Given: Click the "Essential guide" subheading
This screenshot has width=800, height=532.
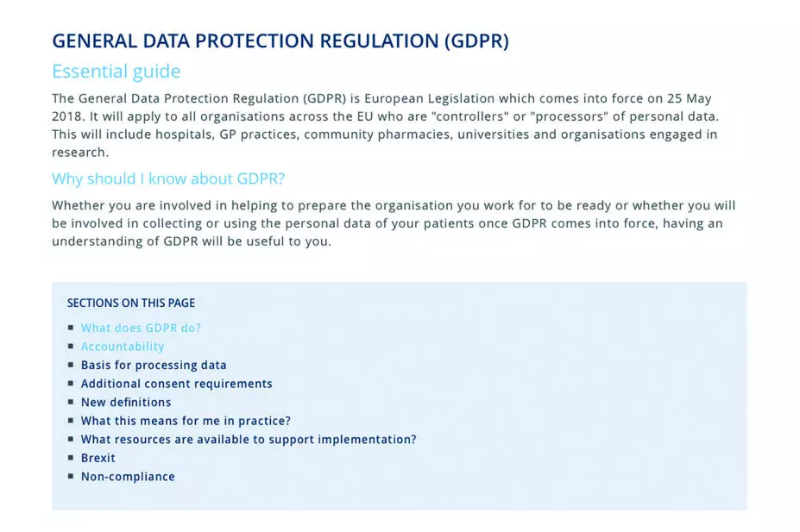Looking at the screenshot, I should pos(117,71).
